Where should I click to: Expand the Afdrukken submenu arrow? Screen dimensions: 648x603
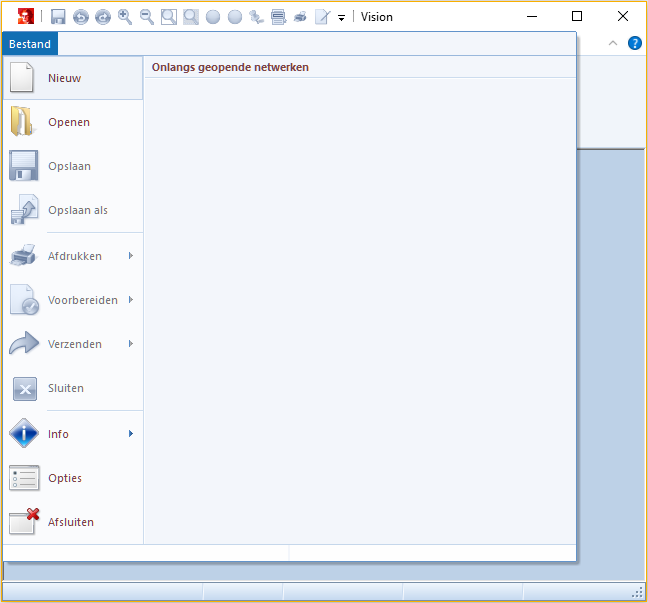pyautogui.click(x=131, y=256)
